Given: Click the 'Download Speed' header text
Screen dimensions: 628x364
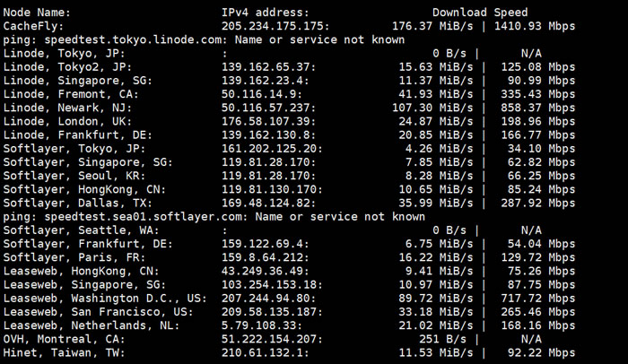Looking at the screenshot, I should [x=480, y=13].
